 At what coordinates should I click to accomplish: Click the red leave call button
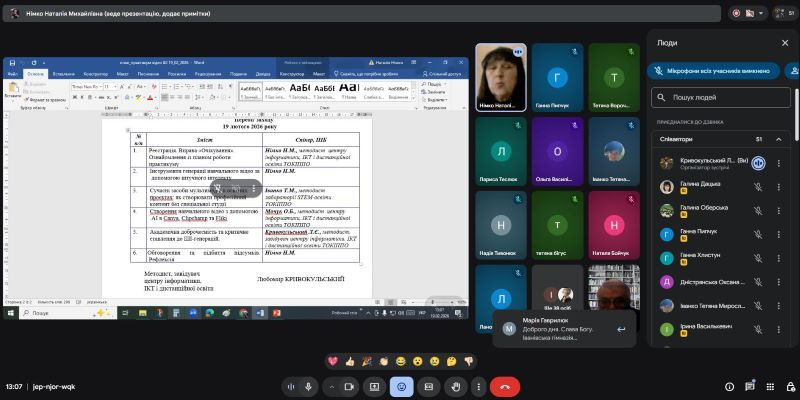504,386
